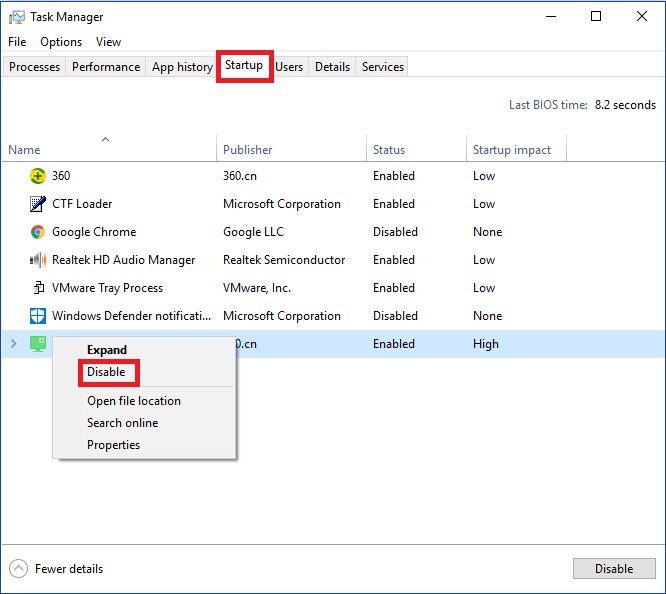Expand the selected startup item with arrow

[x=13, y=344]
